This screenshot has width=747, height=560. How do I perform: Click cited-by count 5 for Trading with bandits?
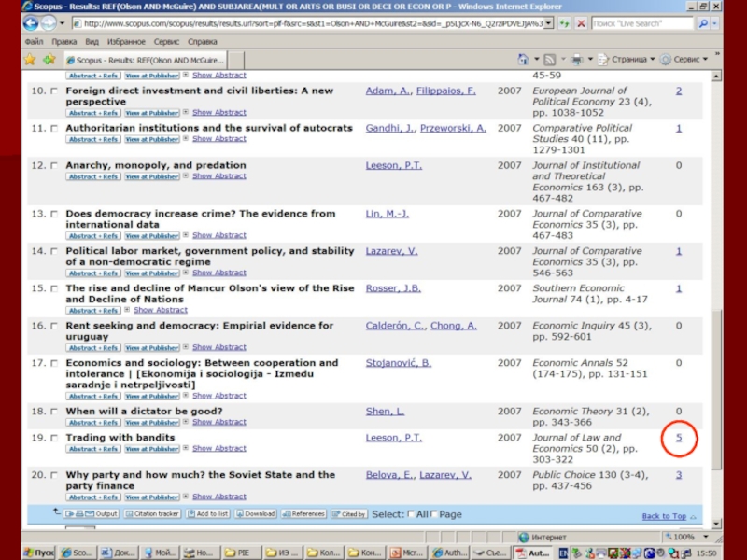pyautogui.click(x=679, y=438)
